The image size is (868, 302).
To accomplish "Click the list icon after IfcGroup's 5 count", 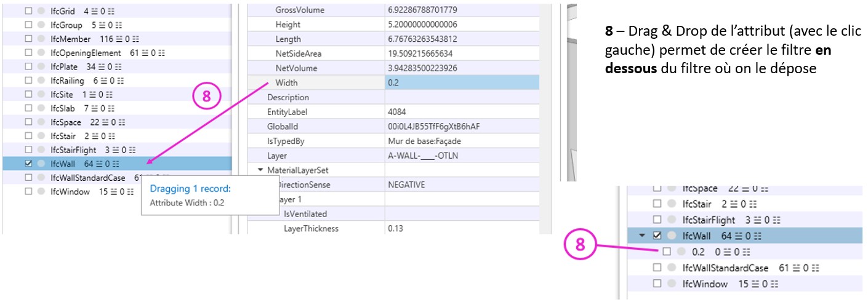I will pos(103,25).
